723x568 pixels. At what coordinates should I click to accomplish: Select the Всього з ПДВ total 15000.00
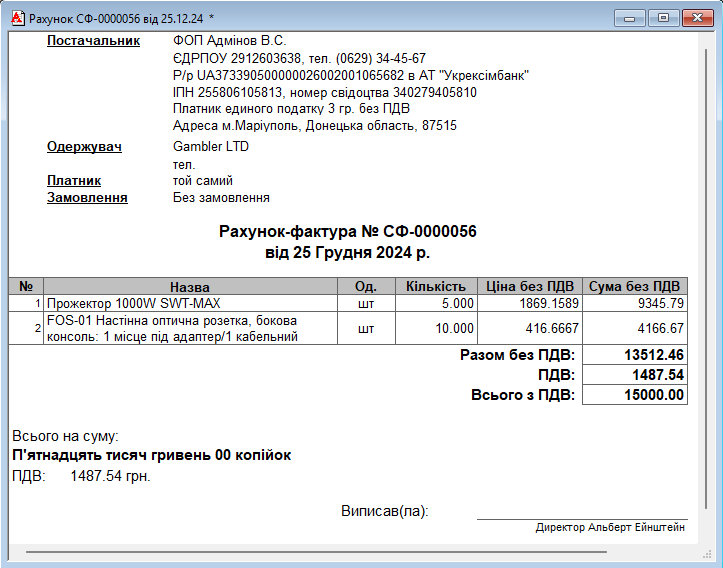[x=635, y=395]
